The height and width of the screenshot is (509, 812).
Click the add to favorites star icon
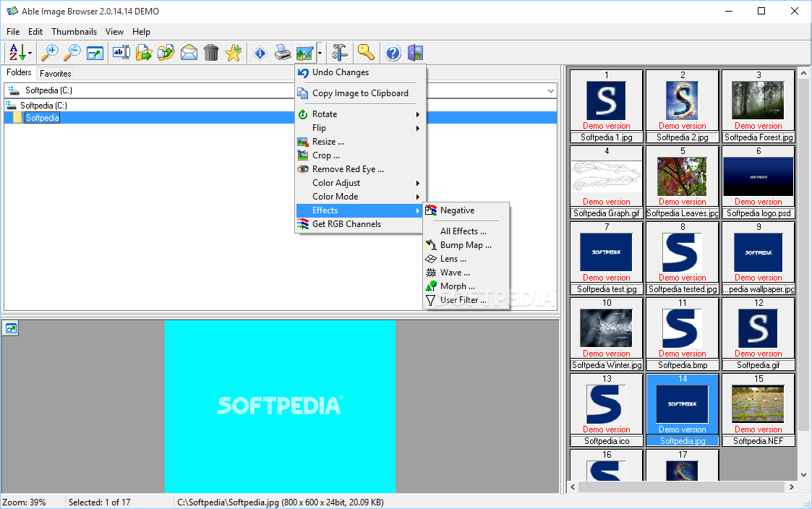tap(234, 52)
